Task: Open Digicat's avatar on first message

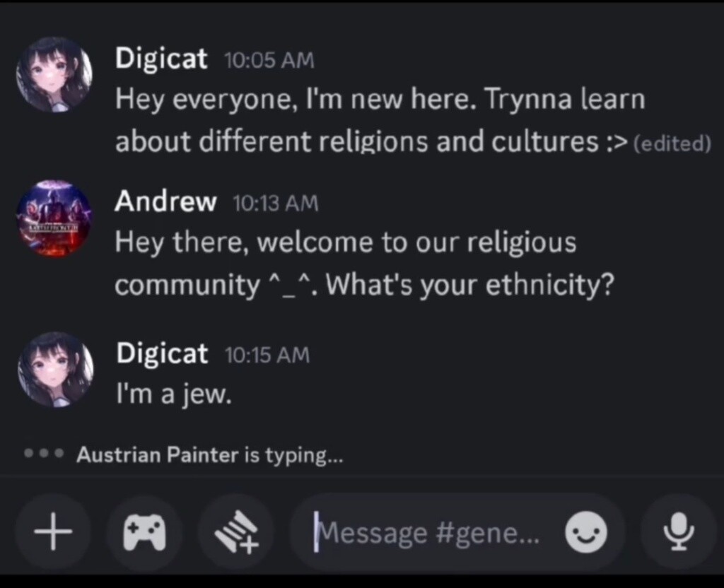Action: click(x=54, y=75)
